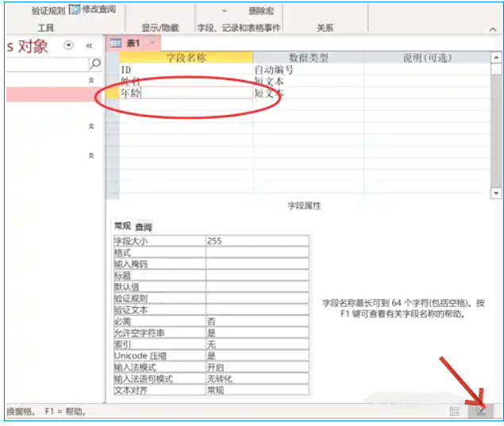Click 验证规则 button in the ribbon
Image resolution: width=504 pixels, height=426 pixels.
coord(48,10)
